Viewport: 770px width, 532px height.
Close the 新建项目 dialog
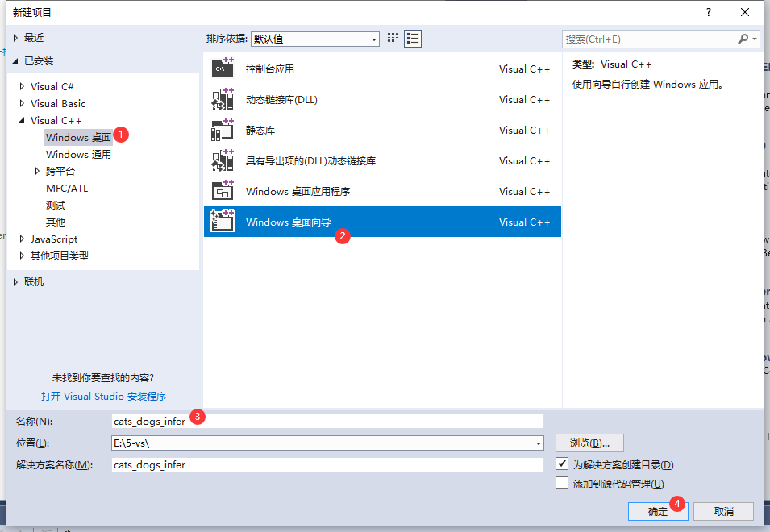click(745, 12)
